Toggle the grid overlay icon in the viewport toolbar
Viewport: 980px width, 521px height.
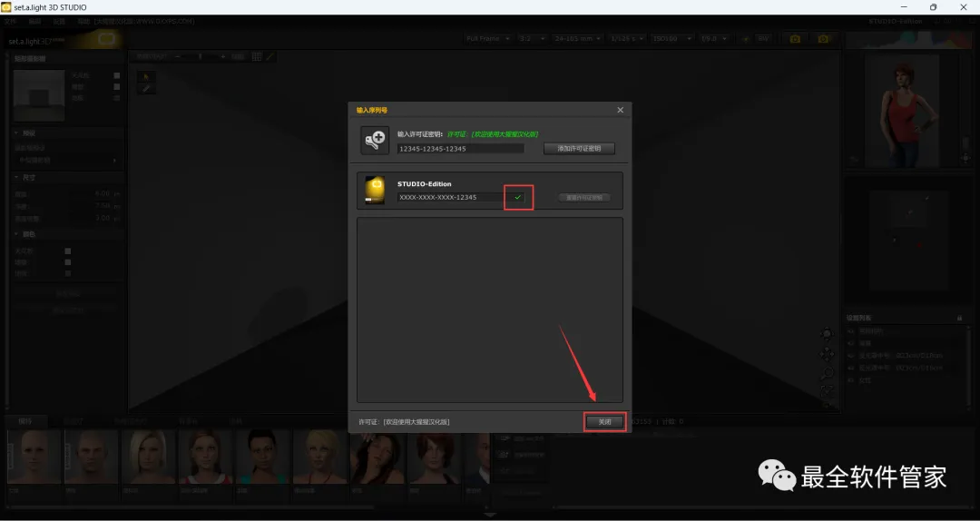pyautogui.click(x=257, y=56)
